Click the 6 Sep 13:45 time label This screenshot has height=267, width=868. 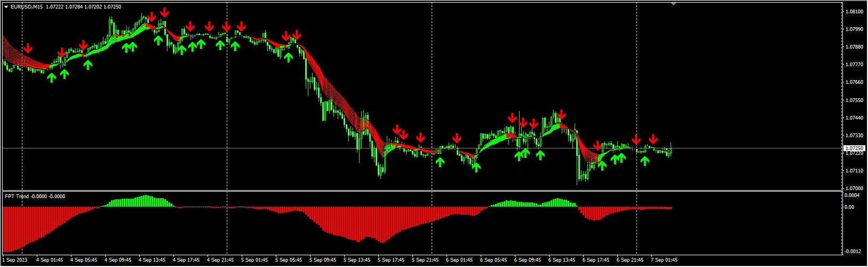(x=562, y=261)
